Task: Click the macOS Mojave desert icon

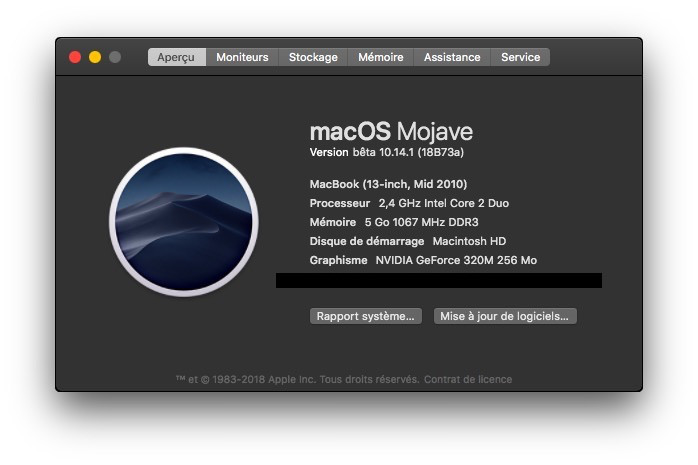Action: click(x=184, y=222)
